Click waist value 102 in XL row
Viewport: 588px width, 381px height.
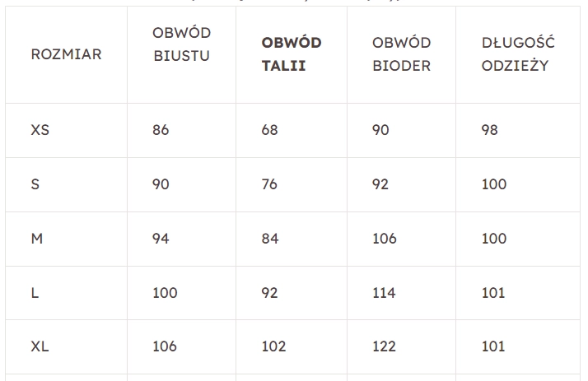tap(273, 347)
